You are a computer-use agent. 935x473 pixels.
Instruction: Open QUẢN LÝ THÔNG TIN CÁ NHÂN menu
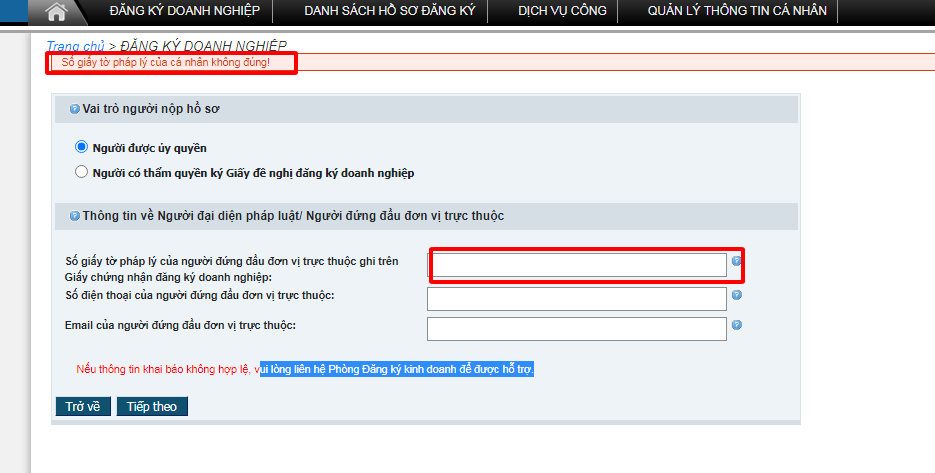click(x=736, y=12)
